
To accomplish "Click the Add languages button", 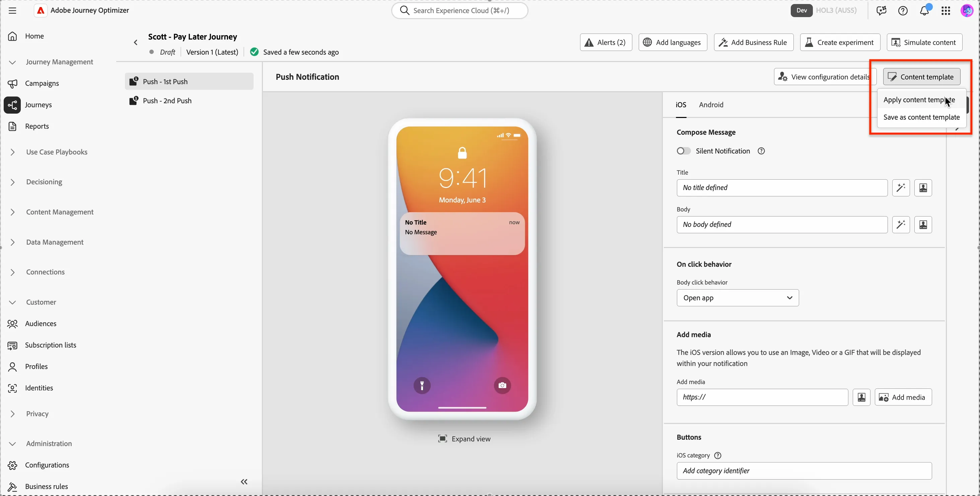I will (672, 42).
